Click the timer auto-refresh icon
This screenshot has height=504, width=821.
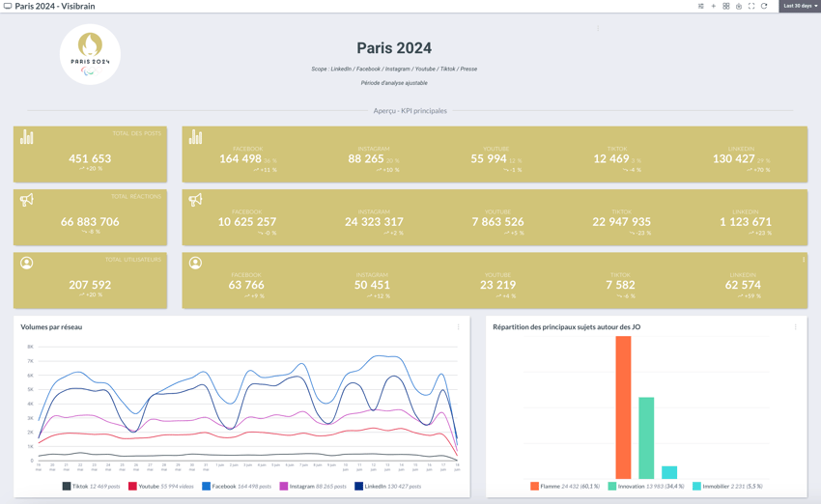739,7
